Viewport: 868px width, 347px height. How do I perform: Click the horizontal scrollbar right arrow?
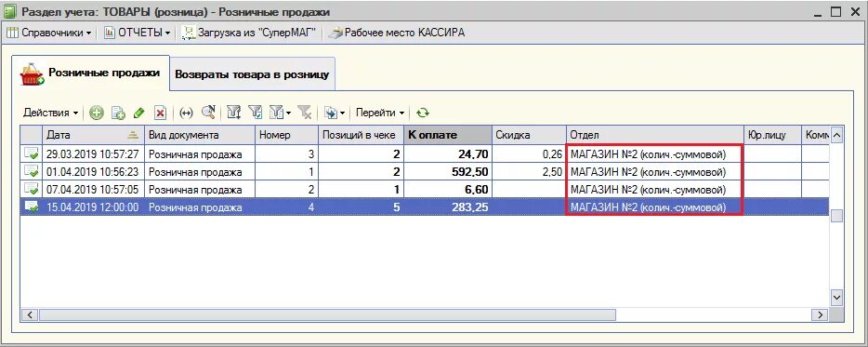pyautogui.click(x=820, y=314)
